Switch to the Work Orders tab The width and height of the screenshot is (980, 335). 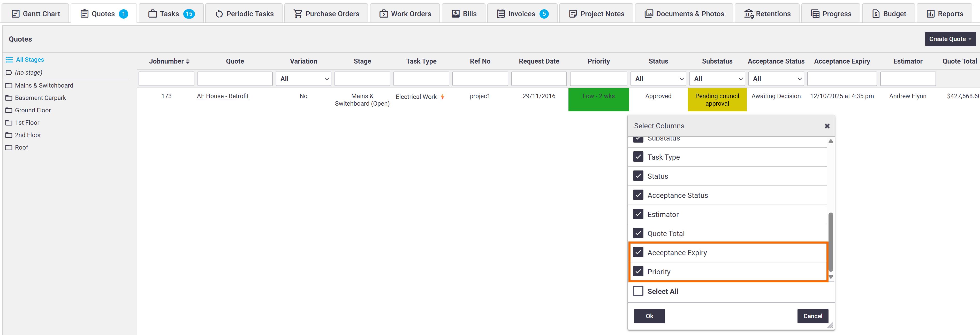405,14
